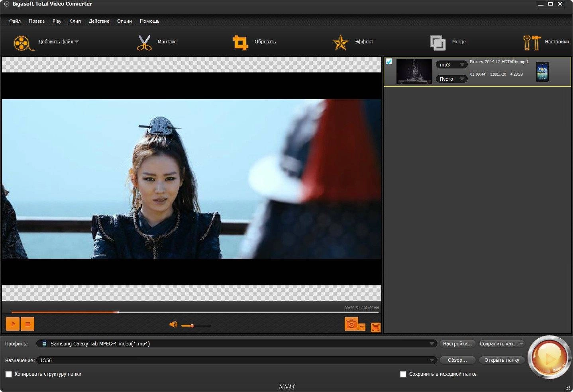Seek in the video progress bar
Viewport: 573px width, 392px height.
(x=195, y=312)
